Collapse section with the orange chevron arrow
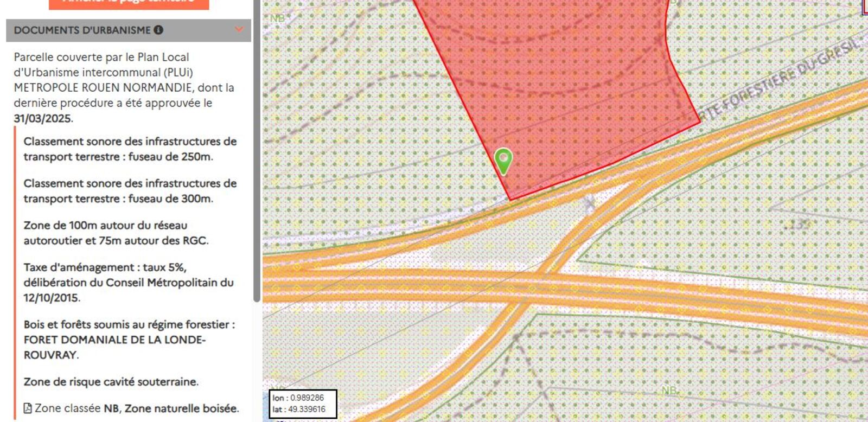This screenshot has height=422, width=868. (239, 29)
